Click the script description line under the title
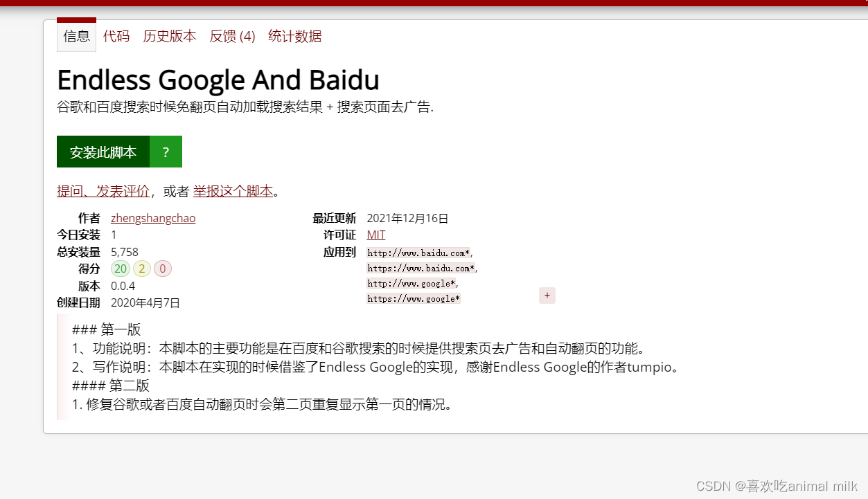Image resolution: width=868 pixels, height=499 pixels. [x=245, y=107]
